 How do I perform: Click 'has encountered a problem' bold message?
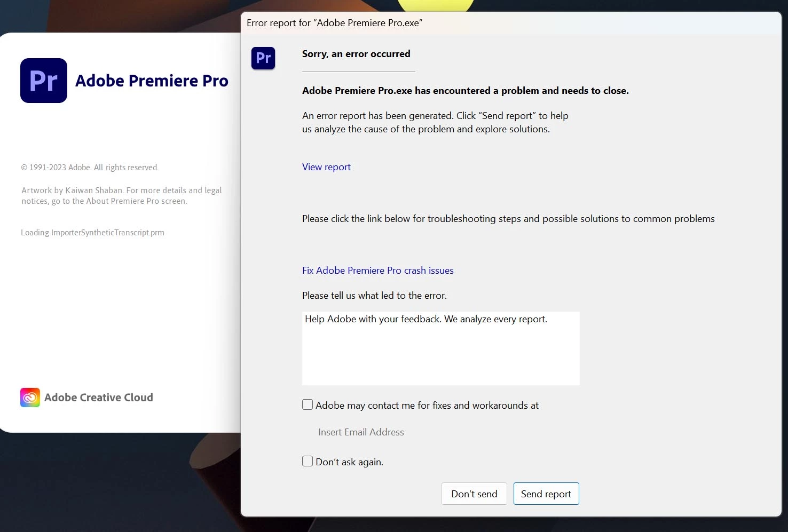466,91
